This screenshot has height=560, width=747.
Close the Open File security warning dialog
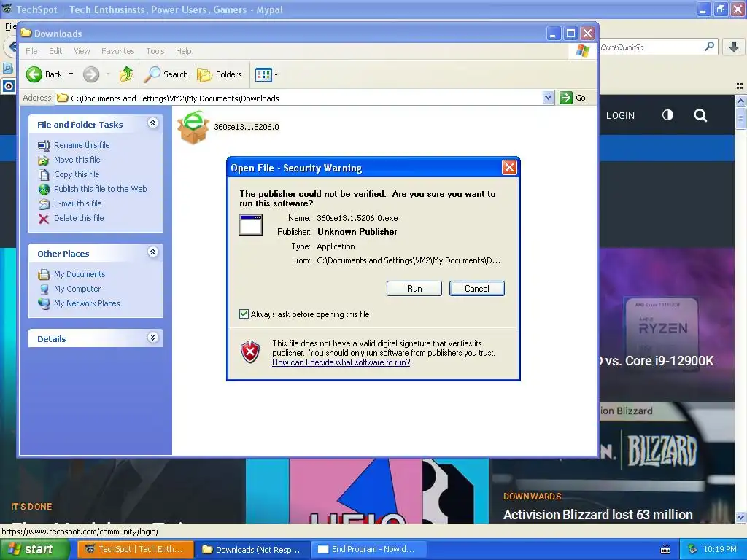[x=509, y=167]
